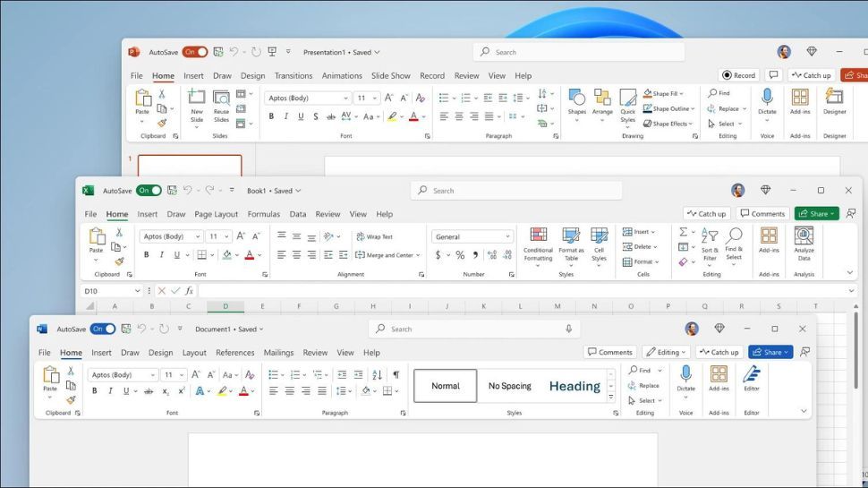Expand the Name Box dropdown D10
This screenshot has width=868, height=488.
click(x=137, y=291)
